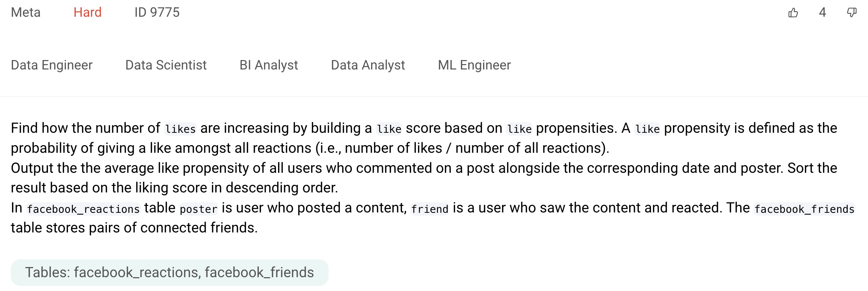Click the thumbs down icon

click(852, 13)
